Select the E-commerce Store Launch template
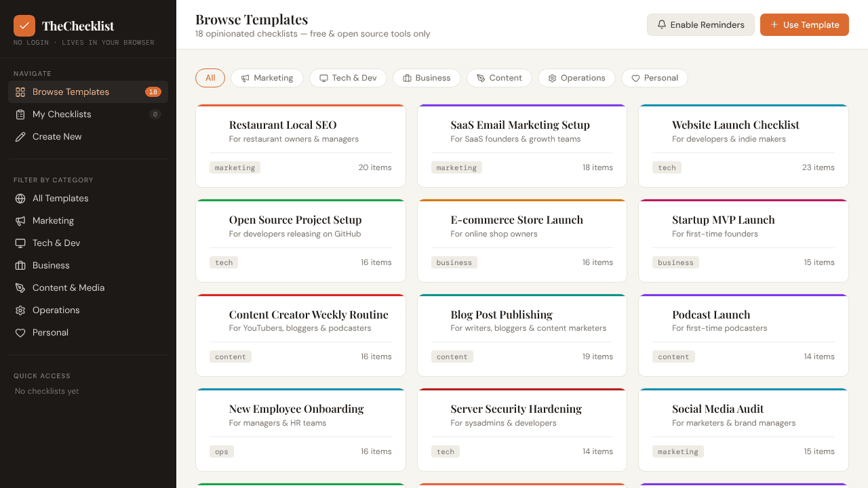Viewport: 868px width, 488px height. pos(522,241)
